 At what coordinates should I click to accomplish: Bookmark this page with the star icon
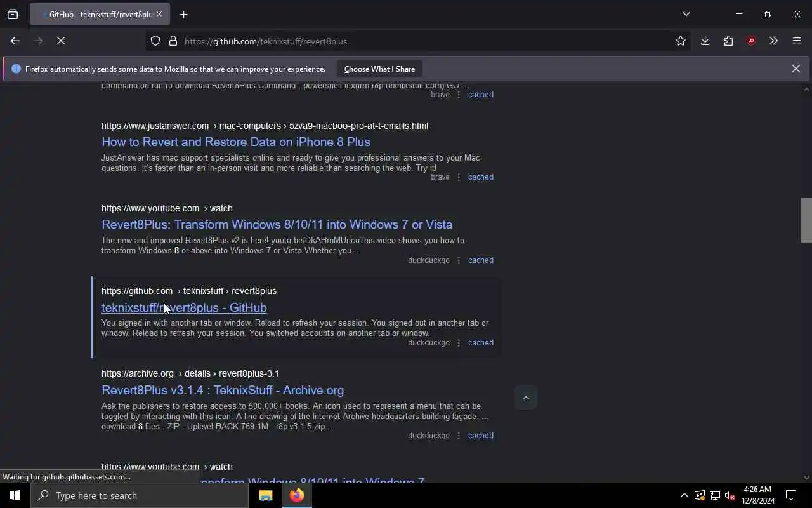click(x=681, y=41)
